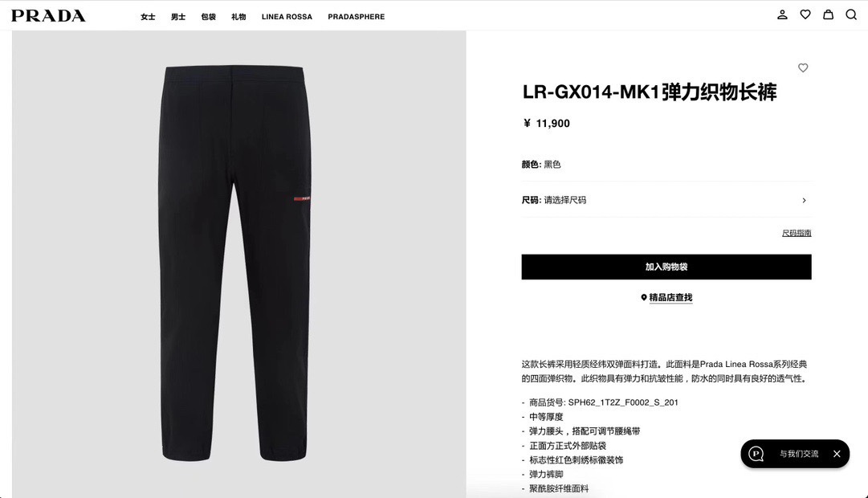
Task: Open the 包袋 menu
Action: [x=208, y=17]
